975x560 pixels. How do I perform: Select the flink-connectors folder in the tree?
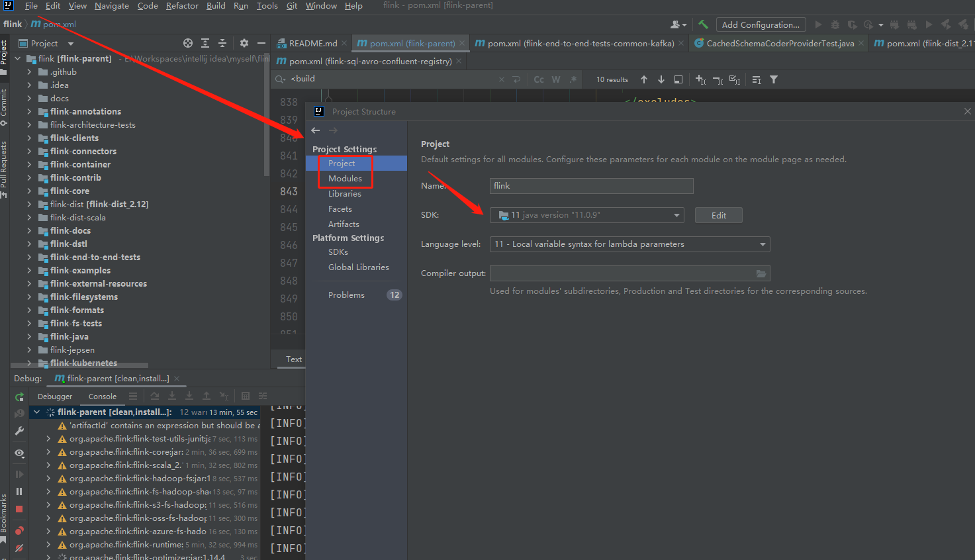[83, 152]
